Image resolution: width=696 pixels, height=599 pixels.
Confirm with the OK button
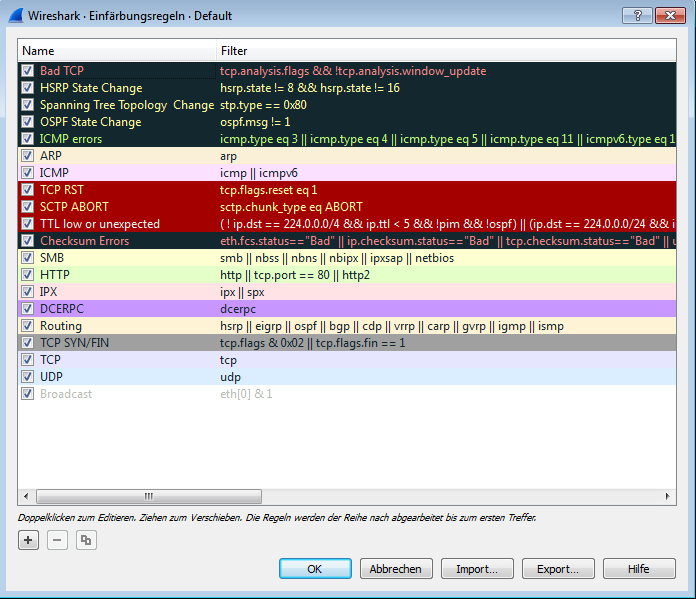coord(315,569)
